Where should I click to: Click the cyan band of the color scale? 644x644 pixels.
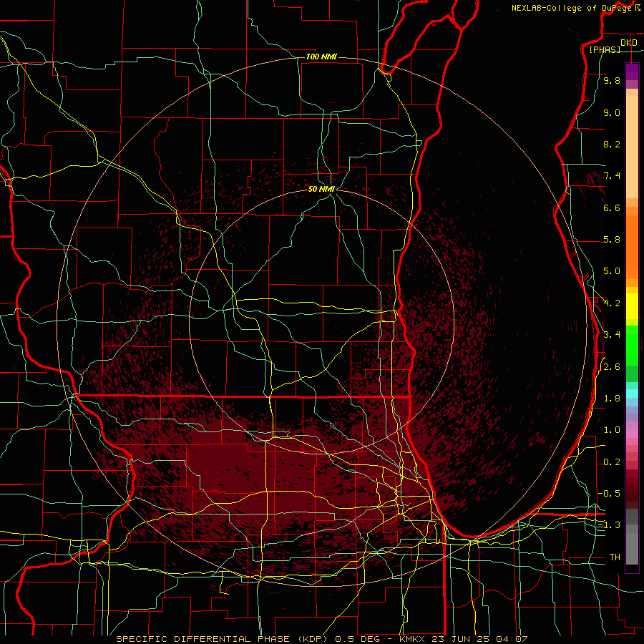(x=632, y=394)
